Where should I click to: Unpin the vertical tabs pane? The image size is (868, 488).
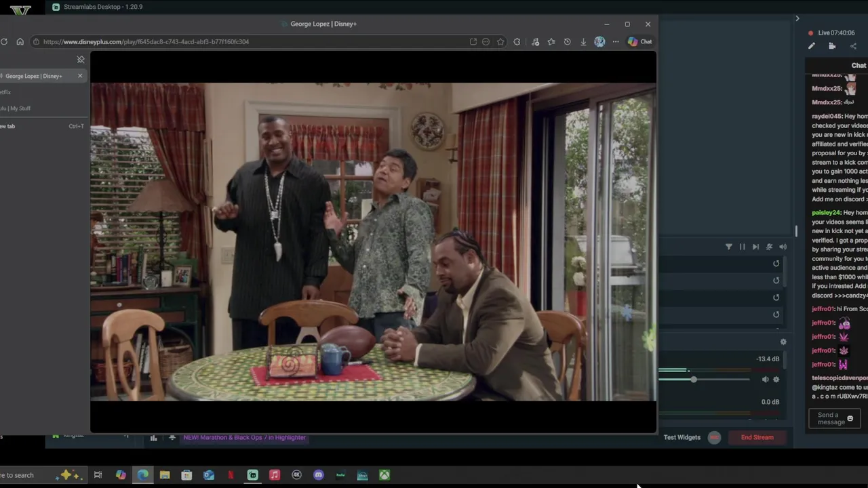coord(81,60)
